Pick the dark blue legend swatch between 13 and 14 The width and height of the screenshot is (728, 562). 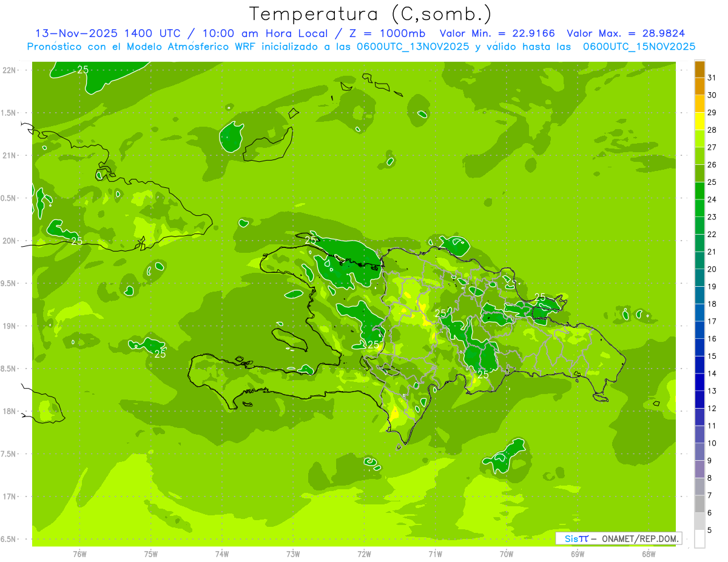[699, 383]
